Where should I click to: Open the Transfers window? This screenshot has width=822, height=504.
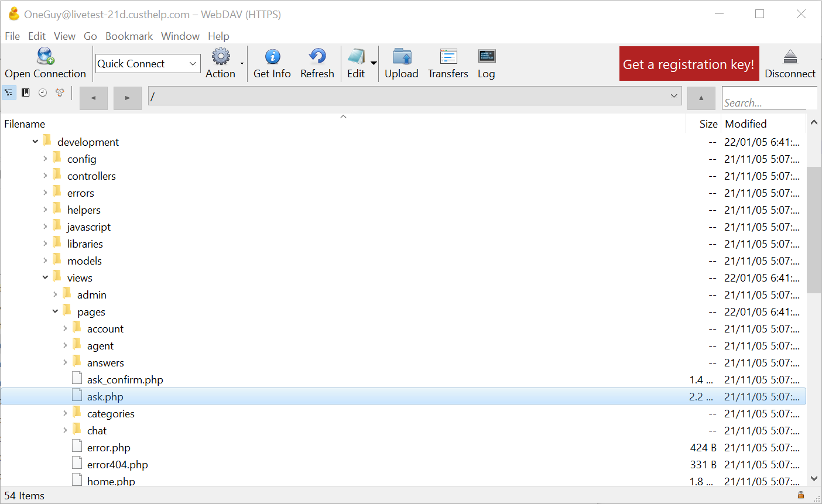(448, 56)
